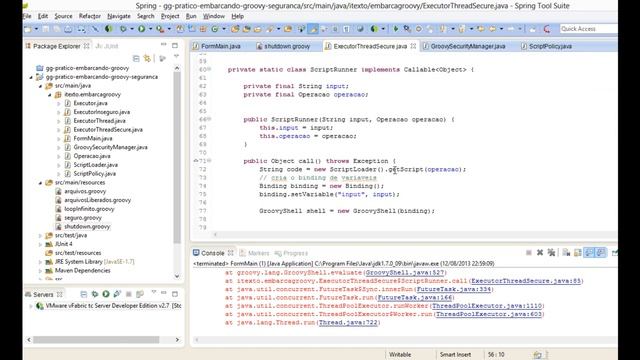Click the Terminate stop square in Console
Image resolution: width=640 pixels, height=360 pixels.
tap(529, 253)
